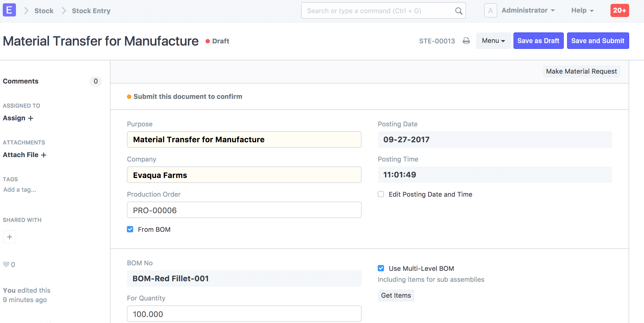Enable Edit Posting Date and Time
The image size is (644, 323).
[381, 194]
